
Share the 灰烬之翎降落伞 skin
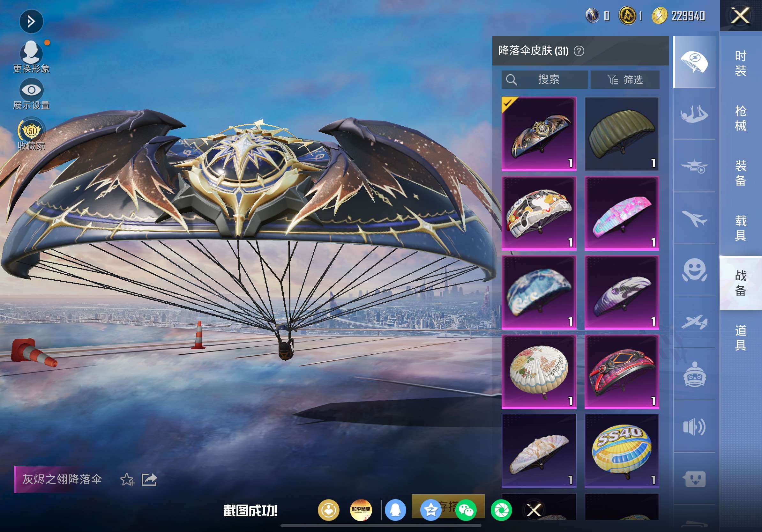(x=149, y=479)
